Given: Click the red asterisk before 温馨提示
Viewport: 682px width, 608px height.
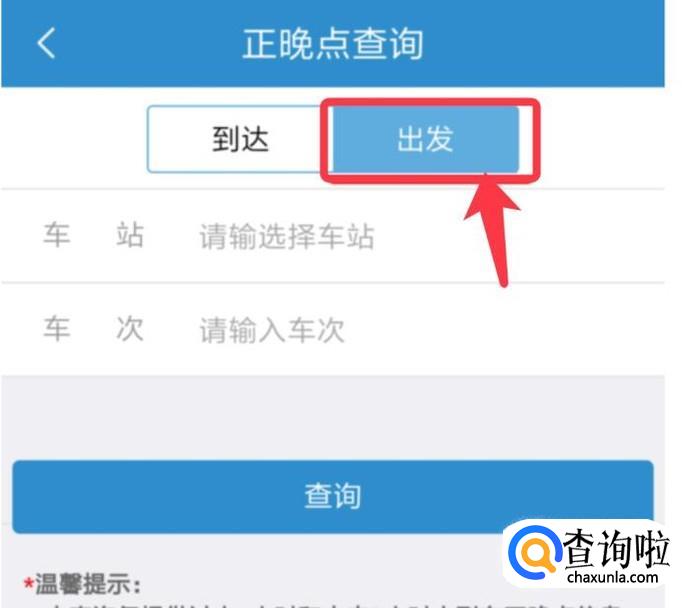Looking at the screenshot, I should (x=28, y=583).
